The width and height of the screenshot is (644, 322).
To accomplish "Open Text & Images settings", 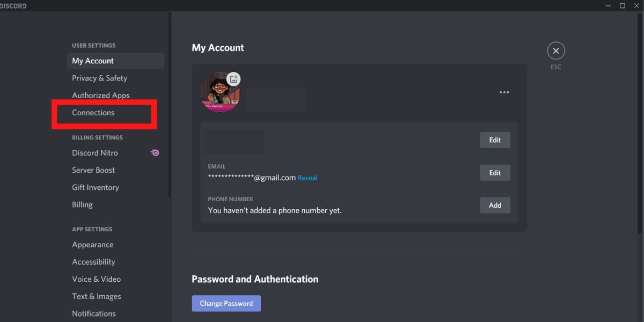I will (97, 296).
